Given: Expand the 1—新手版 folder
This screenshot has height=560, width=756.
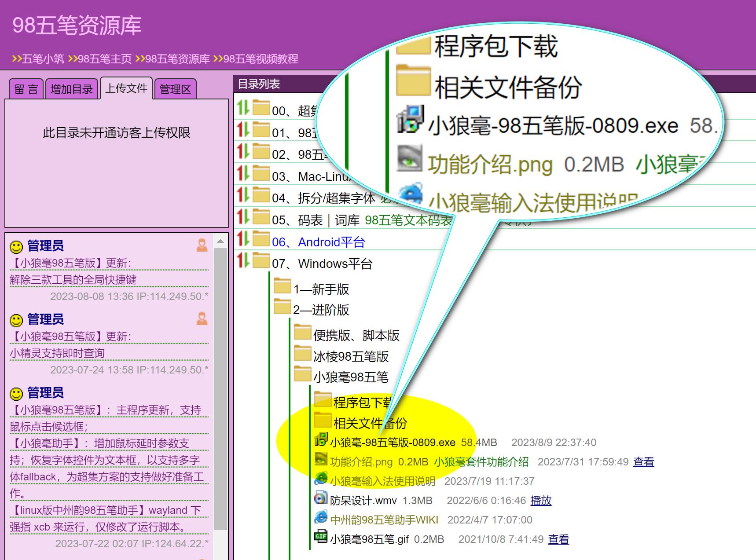Looking at the screenshot, I should [321, 289].
